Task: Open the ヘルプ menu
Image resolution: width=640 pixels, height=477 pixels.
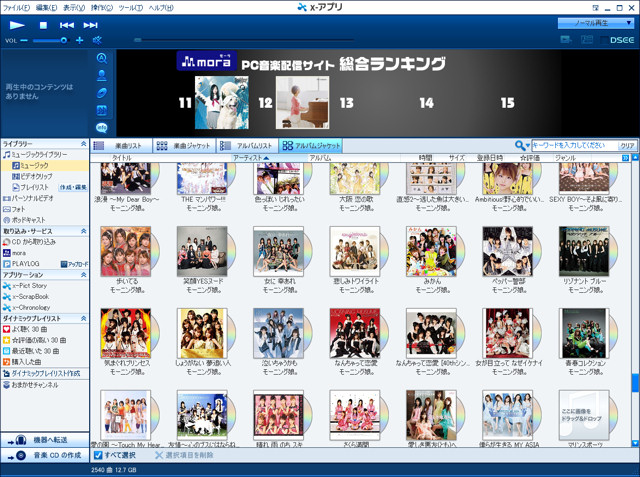Action: tap(161, 7)
